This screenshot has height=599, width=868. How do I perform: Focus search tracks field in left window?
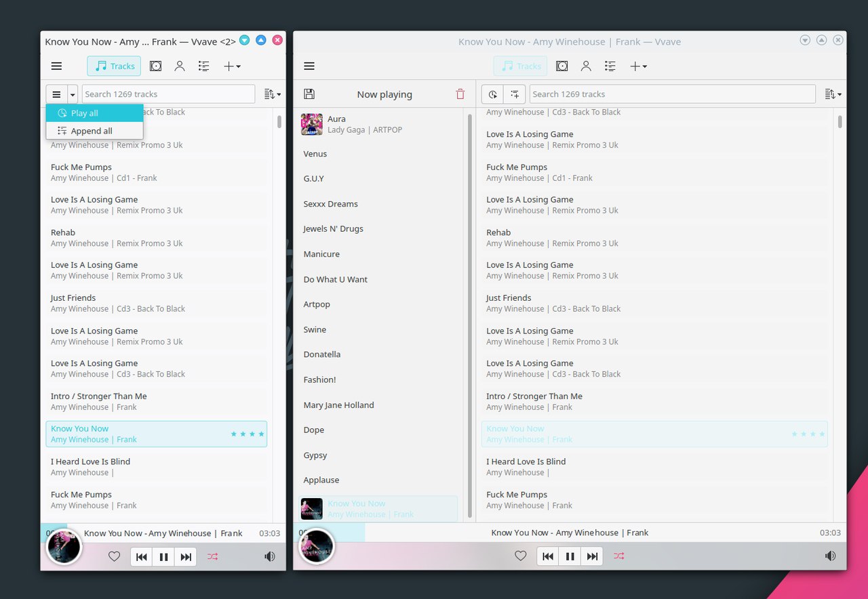168,94
